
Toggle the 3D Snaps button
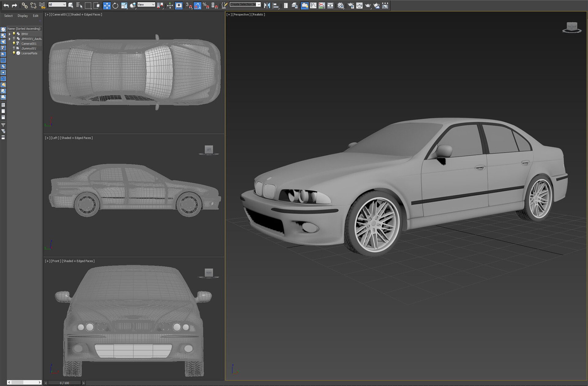(x=189, y=6)
